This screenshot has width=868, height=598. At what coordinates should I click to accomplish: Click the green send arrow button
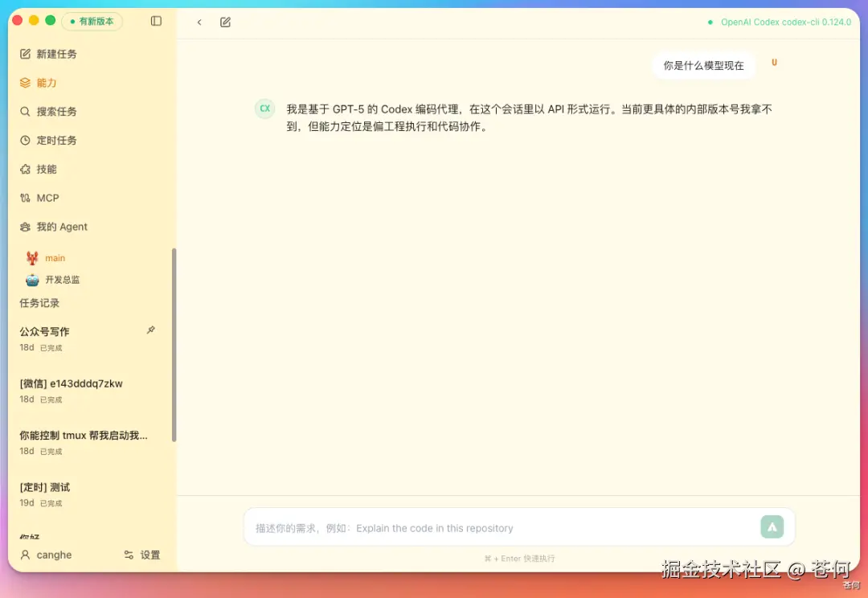[772, 526]
